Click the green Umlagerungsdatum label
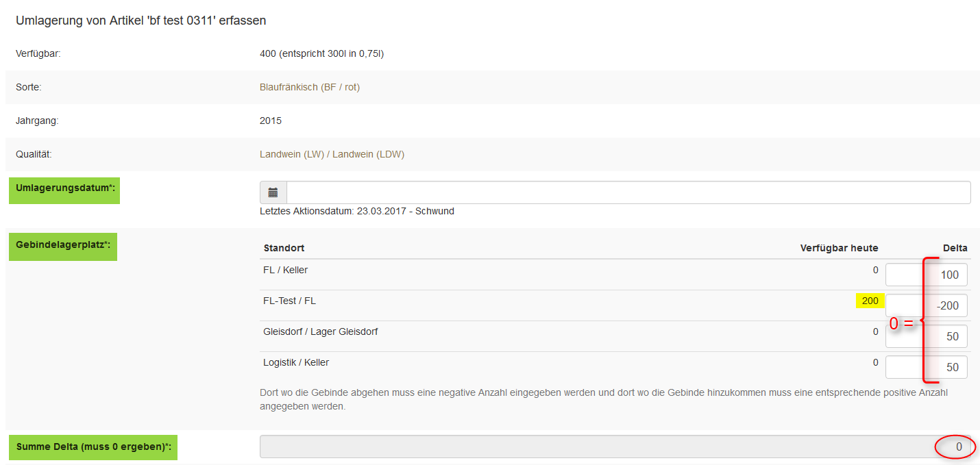 pos(64,190)
